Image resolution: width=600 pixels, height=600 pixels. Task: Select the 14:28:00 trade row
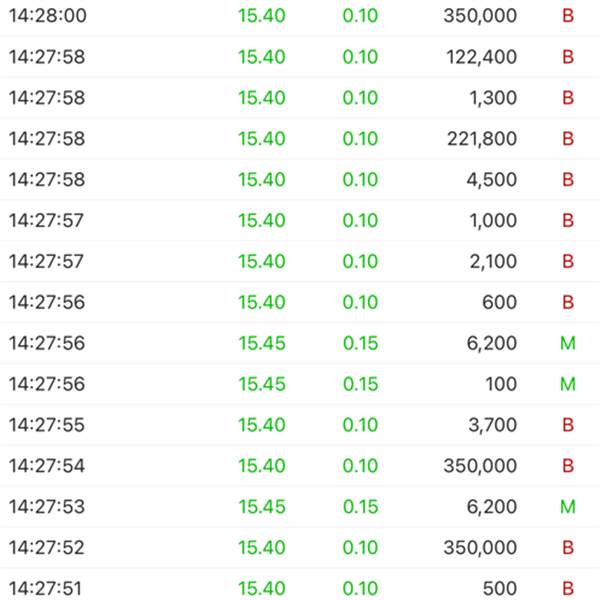[x=300, y=17]
